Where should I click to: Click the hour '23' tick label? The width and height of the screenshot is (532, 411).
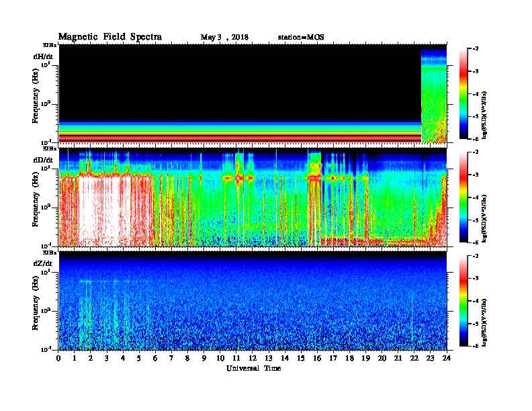[431, 358]
